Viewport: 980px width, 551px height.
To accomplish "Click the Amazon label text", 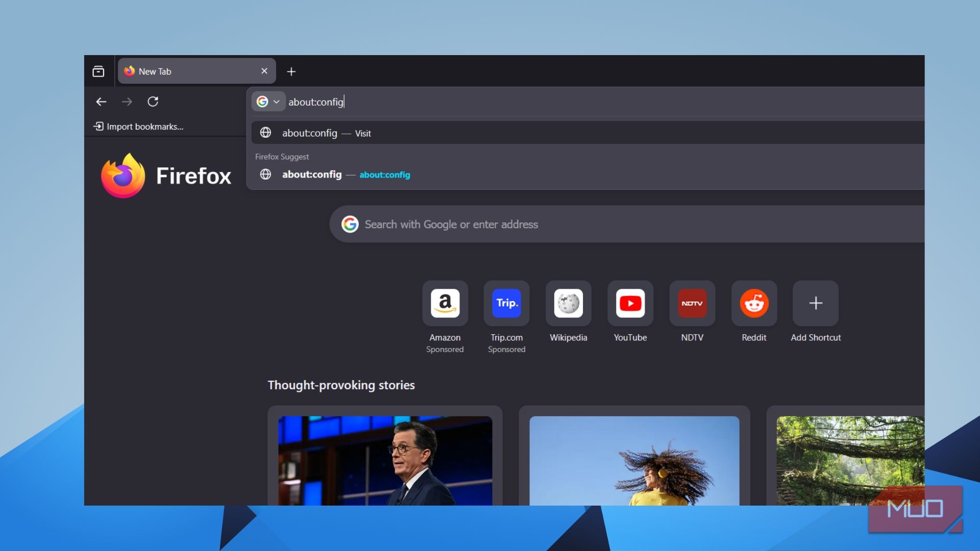I will point(445,337).
